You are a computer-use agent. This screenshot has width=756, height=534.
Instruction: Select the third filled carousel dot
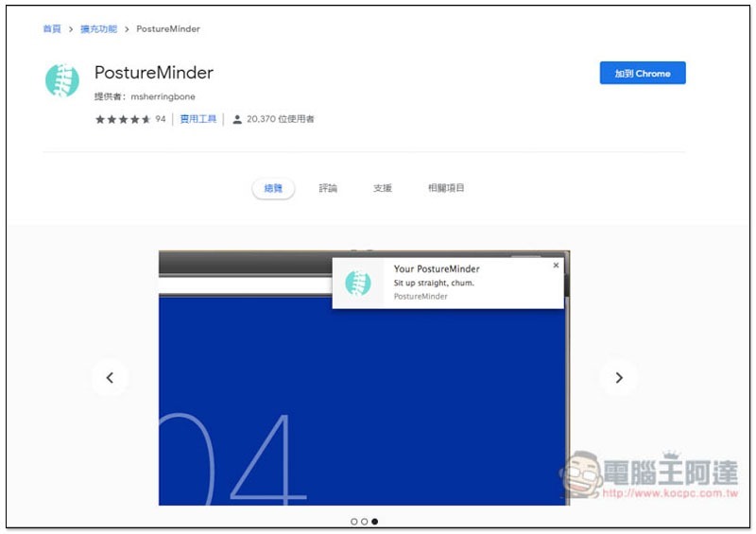(x=375, y=522)
